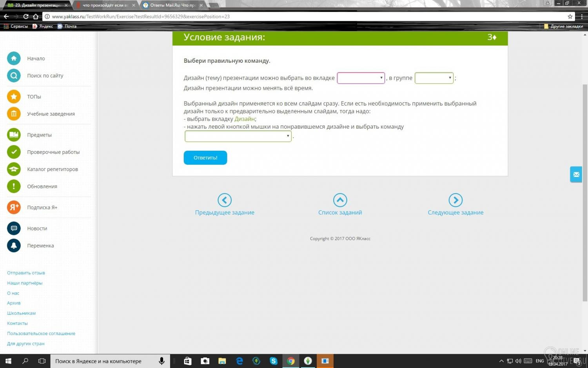This screenshot has width=588, height=368.
Task: Open Поиск по сайту search icon
Action: (x=14, y=76)
